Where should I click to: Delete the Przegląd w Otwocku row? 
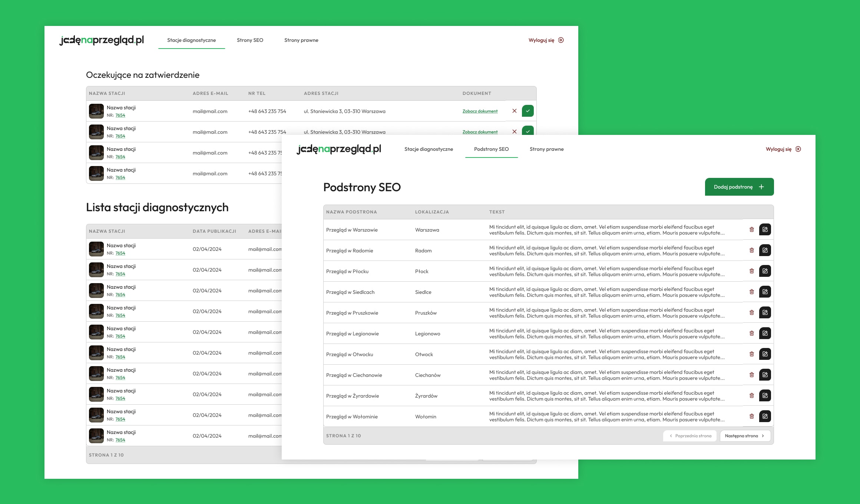pos(752,354)
